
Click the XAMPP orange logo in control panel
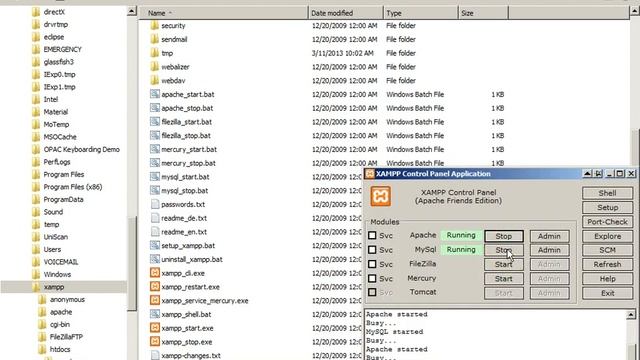(x=380, y=196)
